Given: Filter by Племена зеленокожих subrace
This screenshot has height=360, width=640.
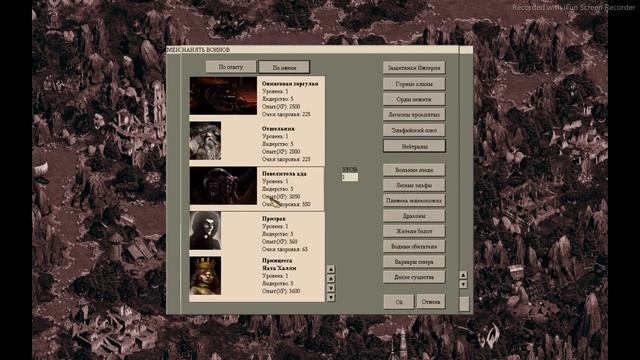Looking at the screenshot, I should point(414,200).
